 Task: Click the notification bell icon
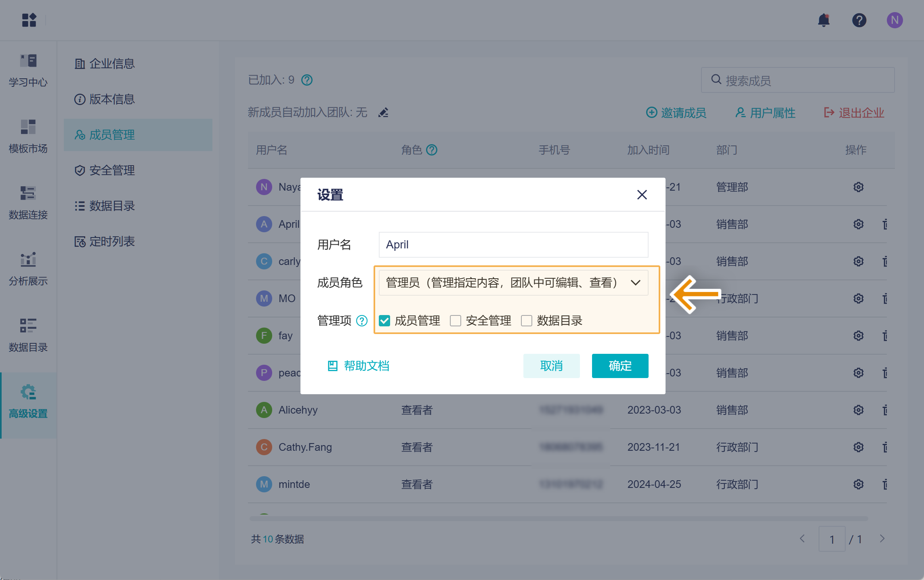coord(823,20)
